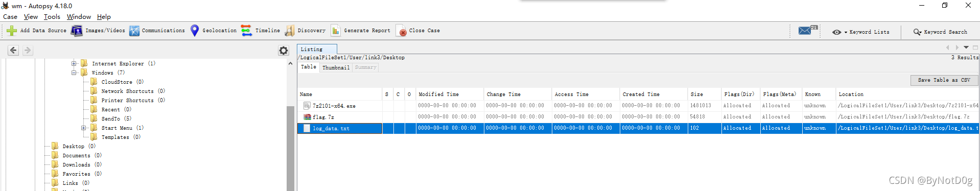Viewport: 980px width, 191px height.
Task: Select the Documents folder
Action: [82, 156]
